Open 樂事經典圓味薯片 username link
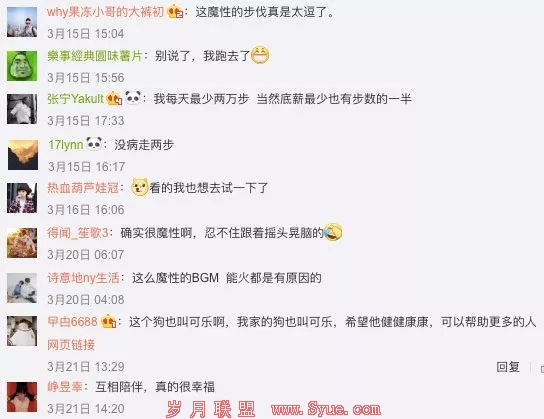Image resolution: width=544 pixels, height=419 pixels. (x=95, y=56)
